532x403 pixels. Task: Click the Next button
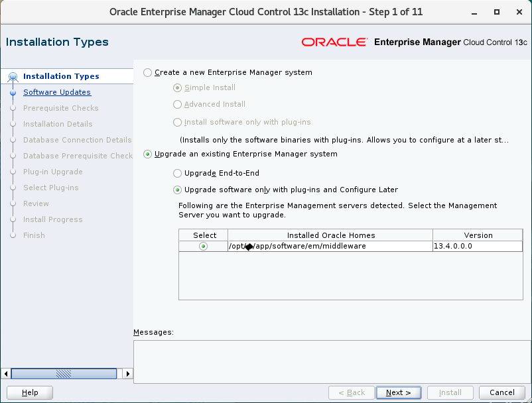(x=399, y=392)
